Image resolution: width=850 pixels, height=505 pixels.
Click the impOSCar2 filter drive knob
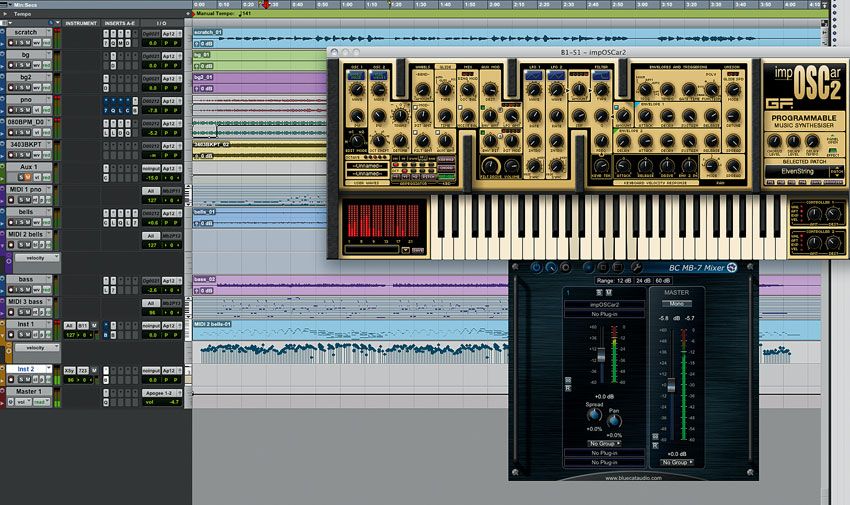491,166
